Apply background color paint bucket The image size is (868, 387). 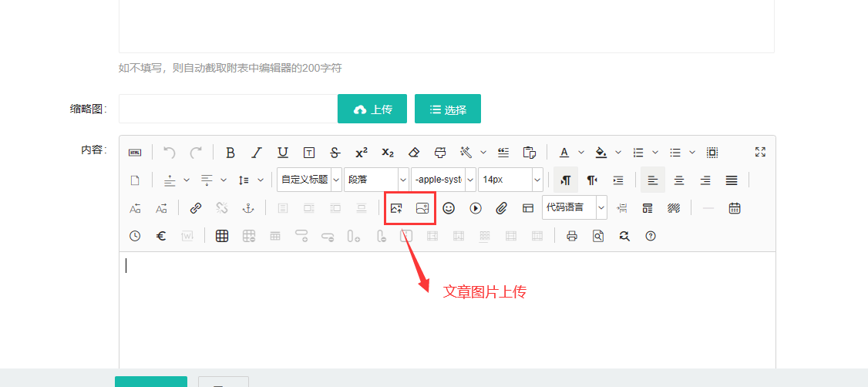point(601,152)
